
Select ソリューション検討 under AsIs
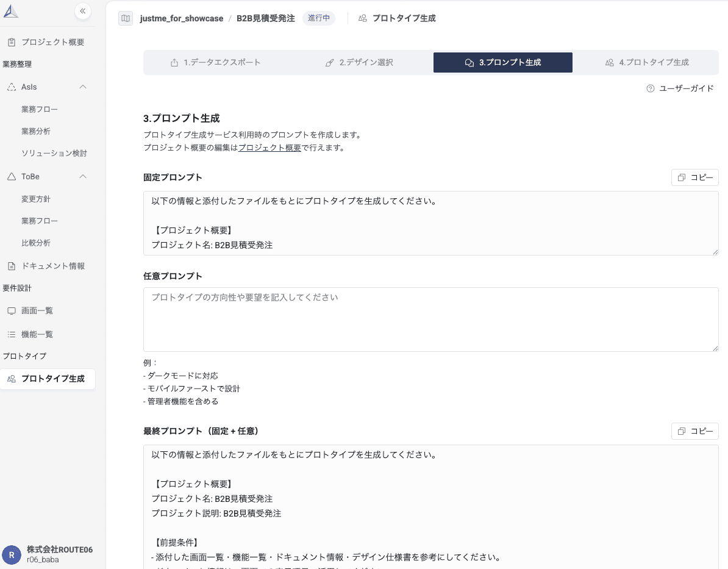click(54, 153)
